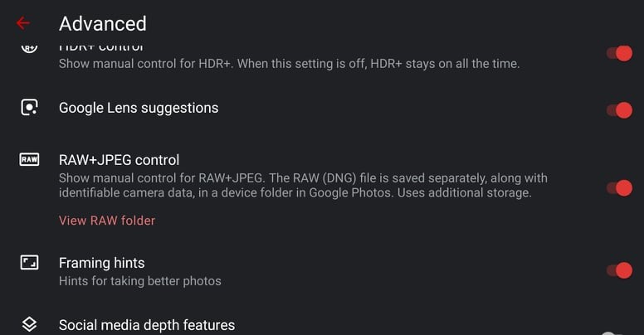Viewport: 644px width, 335px height.
Task: Tap the Framing hints title
Action: tap(102, 263)
